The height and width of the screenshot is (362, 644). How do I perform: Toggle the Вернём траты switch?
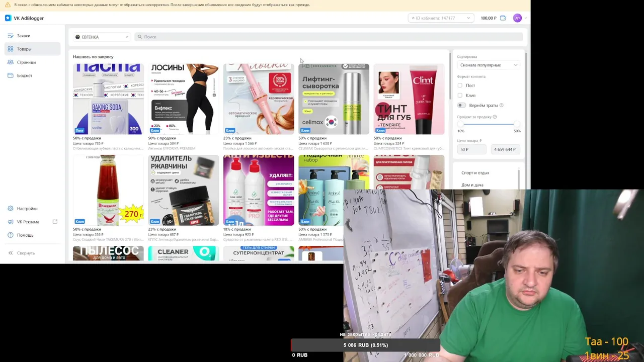[x=461, y=105]
